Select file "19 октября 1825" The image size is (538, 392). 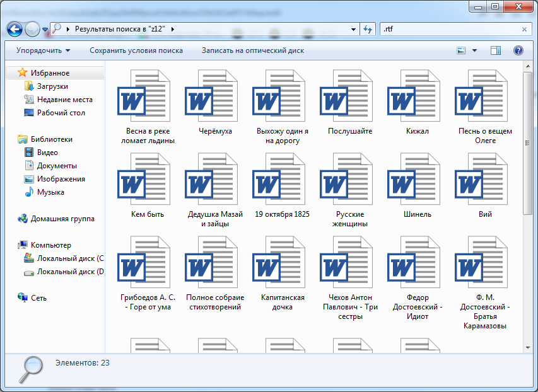[x=283, y=185]
